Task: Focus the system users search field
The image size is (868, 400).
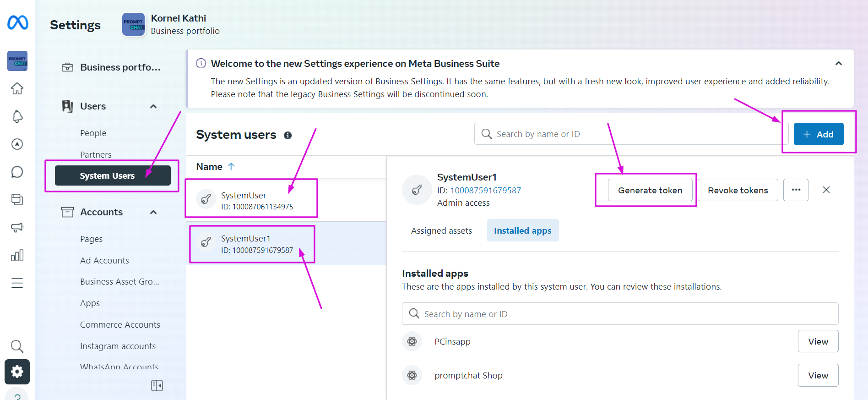Action: click(x=631, y=134)
